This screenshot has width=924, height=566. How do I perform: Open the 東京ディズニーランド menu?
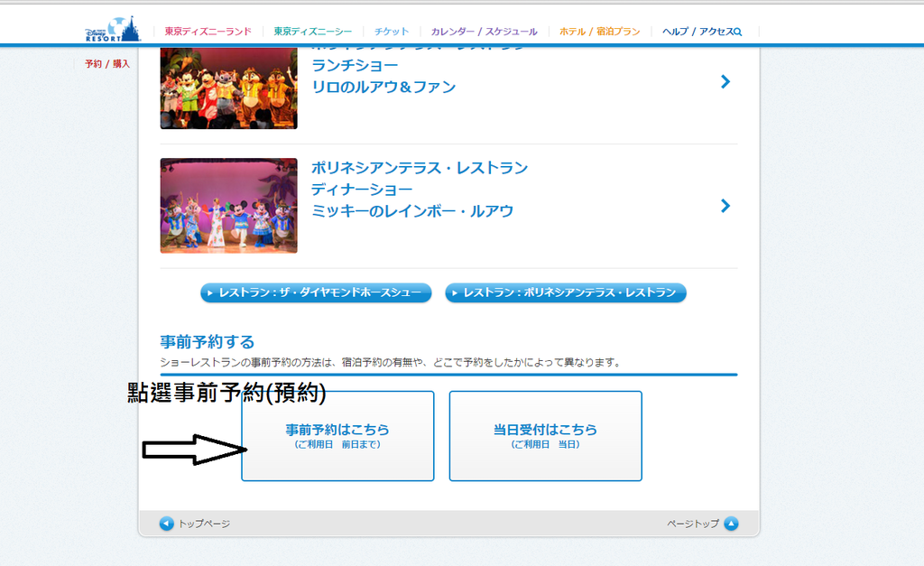(x=208, y=32)
